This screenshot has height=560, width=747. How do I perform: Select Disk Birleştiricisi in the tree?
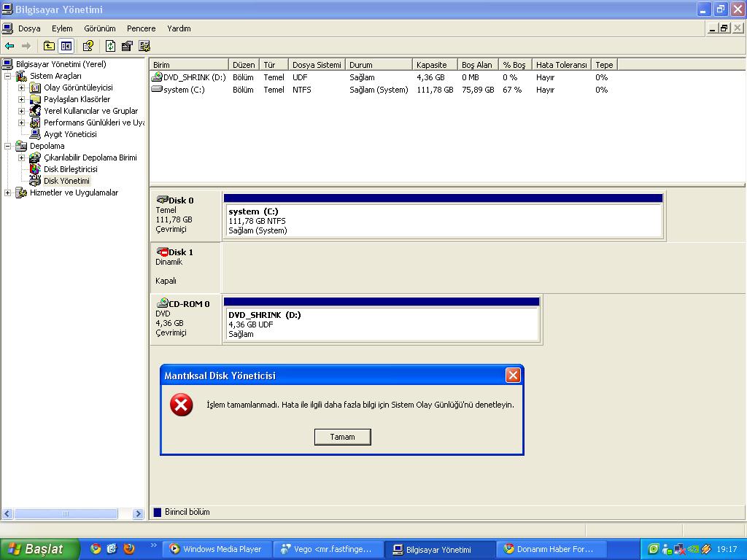pos(70,169)
